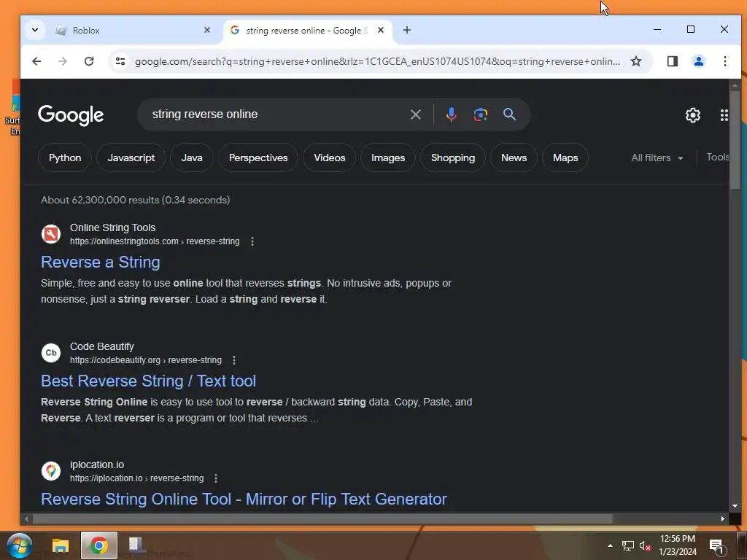Click the forward navigation arrow
The image size is (747, 560).
[63, 61]
